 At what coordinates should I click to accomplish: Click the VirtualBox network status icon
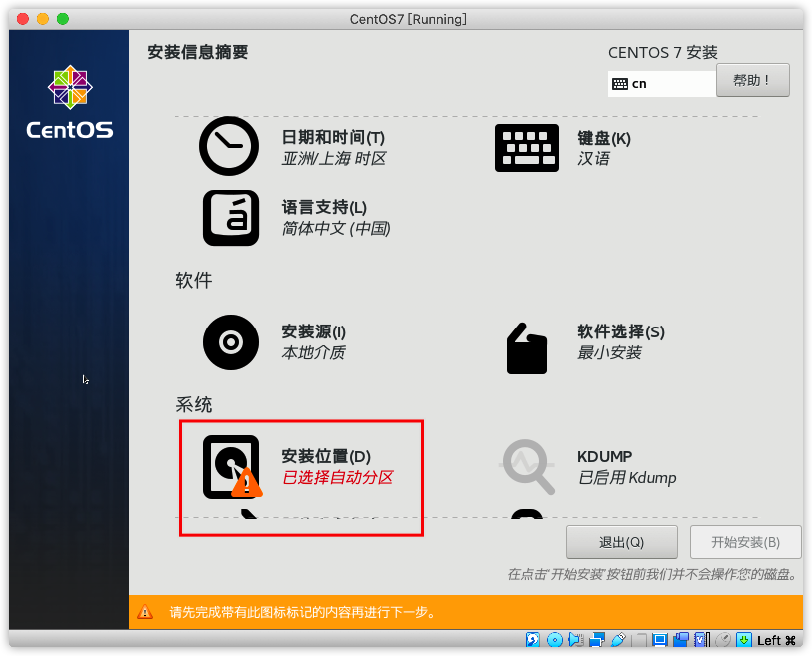(597, 640)
